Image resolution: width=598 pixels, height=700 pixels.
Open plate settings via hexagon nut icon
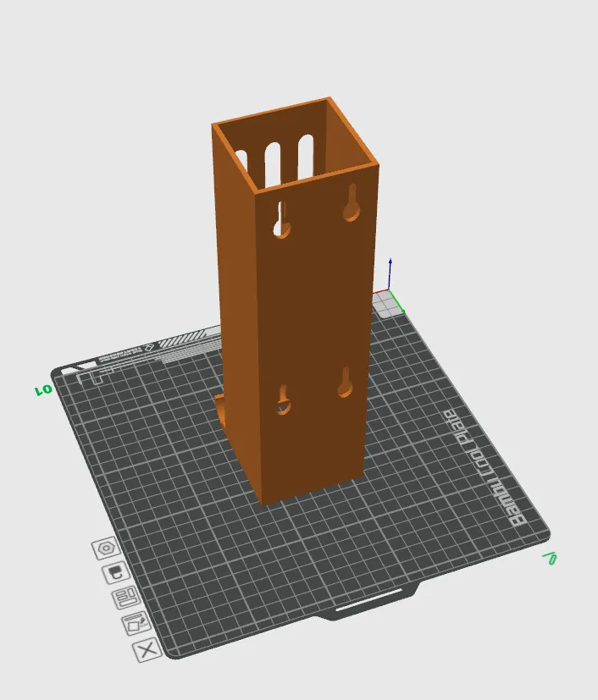click(106, 548)
